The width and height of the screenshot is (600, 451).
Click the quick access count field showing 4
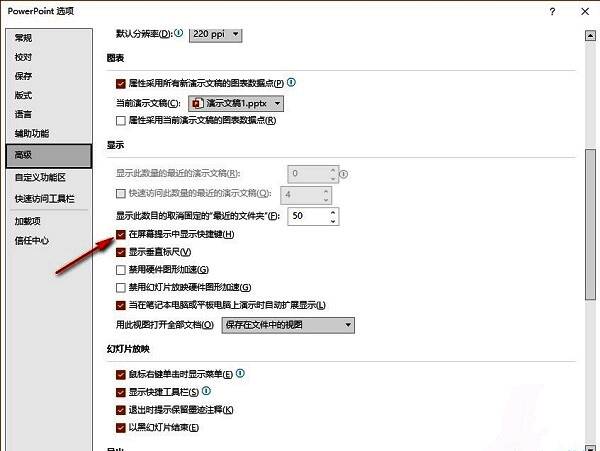(x=302, y=195)
